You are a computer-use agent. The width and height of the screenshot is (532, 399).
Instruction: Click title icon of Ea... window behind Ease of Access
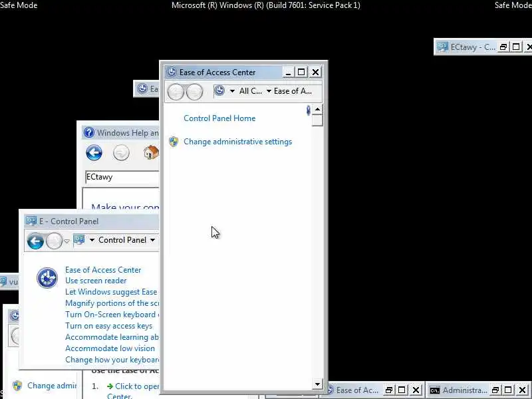tap(142, 88)
